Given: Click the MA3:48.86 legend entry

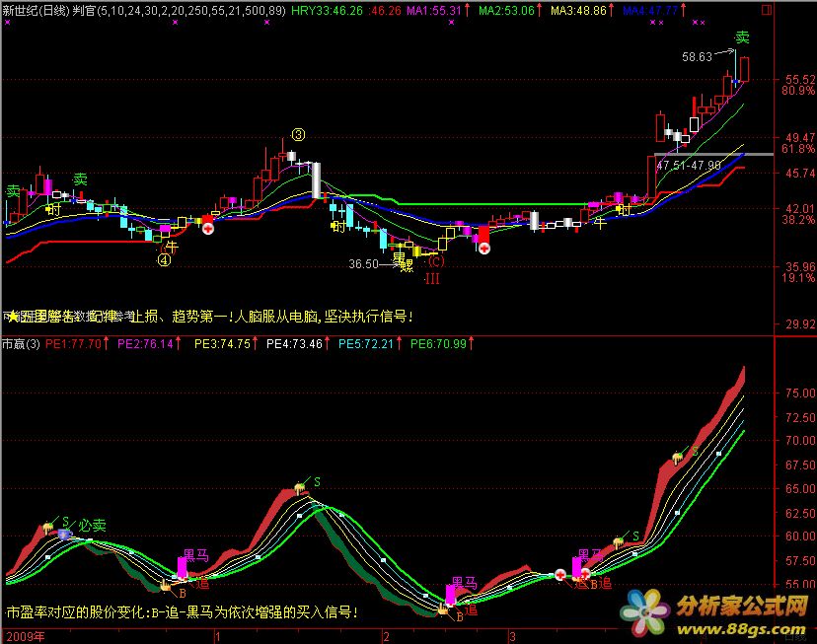Looking at the screenshot, I should coord(578,11).
